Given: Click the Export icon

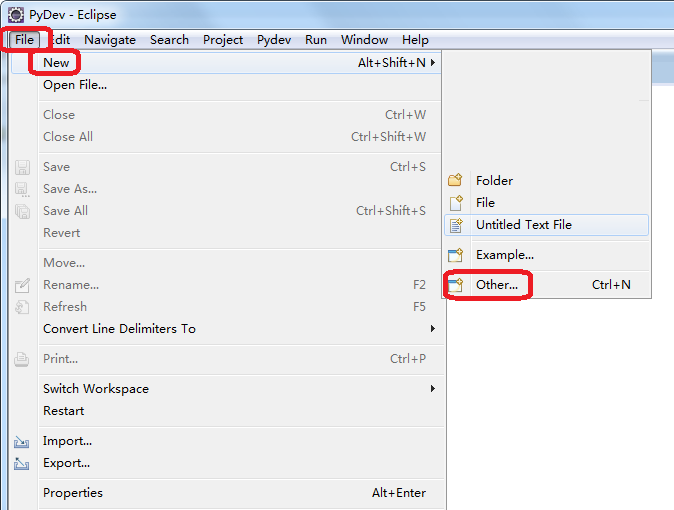Looking at the screenshot, I should pos(21,464).
